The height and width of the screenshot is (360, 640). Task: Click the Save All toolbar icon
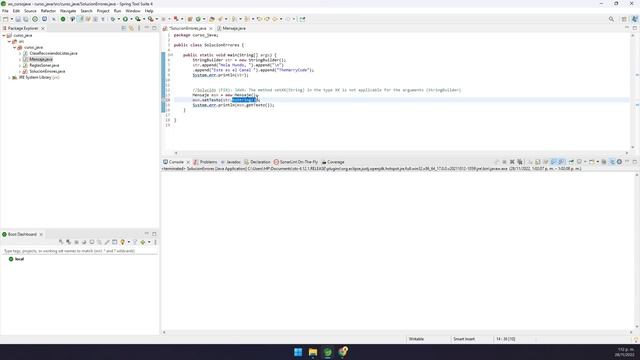26,19
